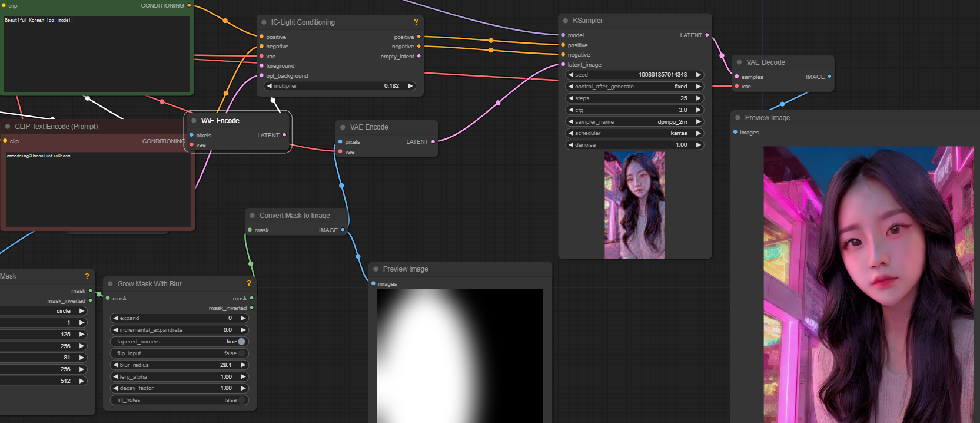Screen dimensions: 980x423
Task: Increase steps using the right arrow
Action: (698, 98)
